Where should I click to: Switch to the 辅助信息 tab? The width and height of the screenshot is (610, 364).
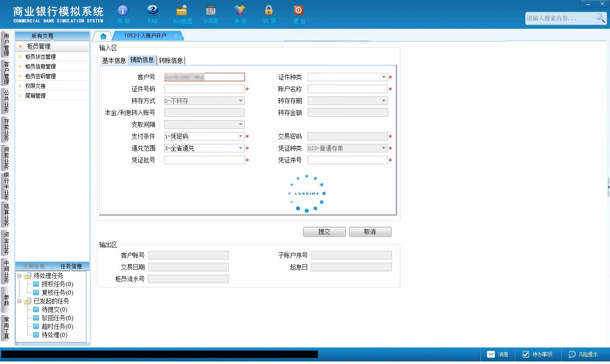142,60
